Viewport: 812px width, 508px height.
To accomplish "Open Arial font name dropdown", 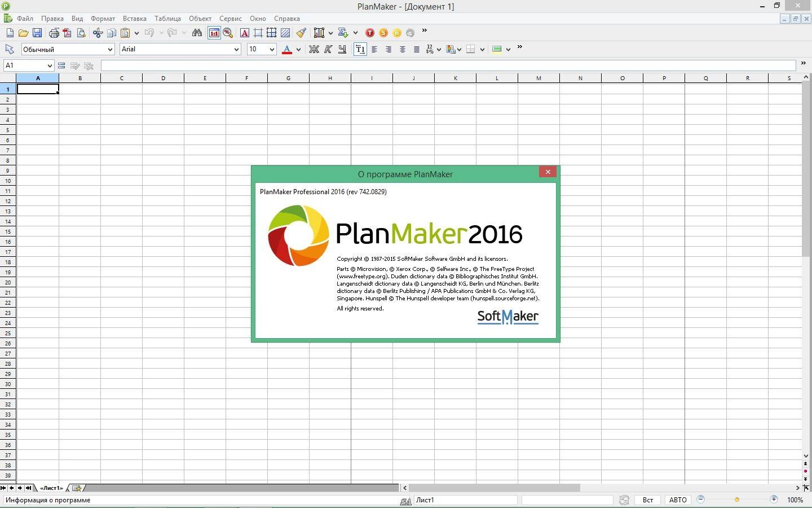I will [x=236, y=49].
